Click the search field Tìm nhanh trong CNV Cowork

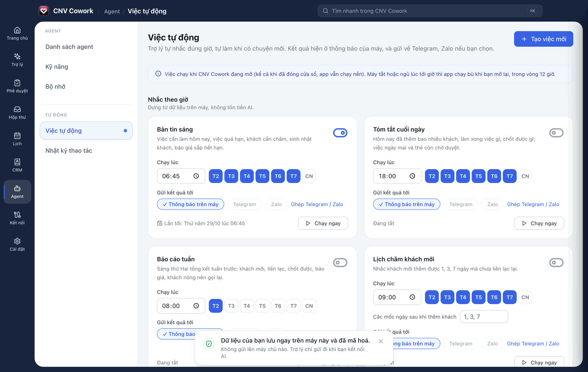click(x=430, y=11)
